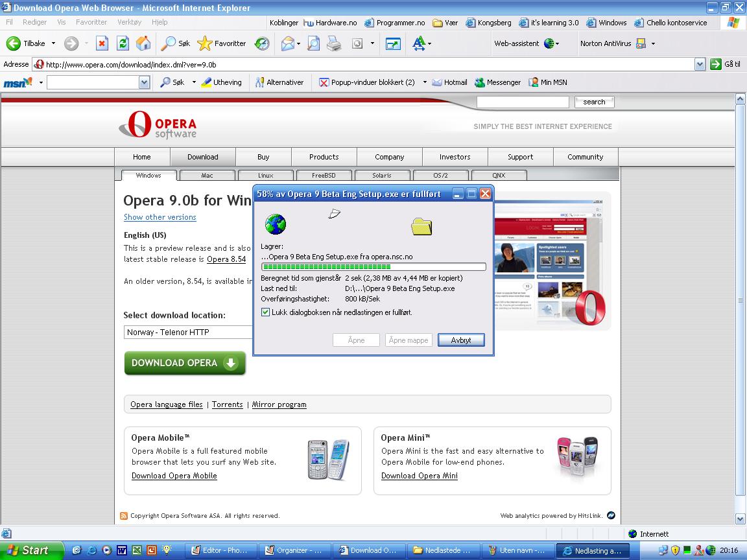The width and height of the screenshot is (747, 560).
Task: Click the Utheving highlighter button
Action: (x=222, y=82)
